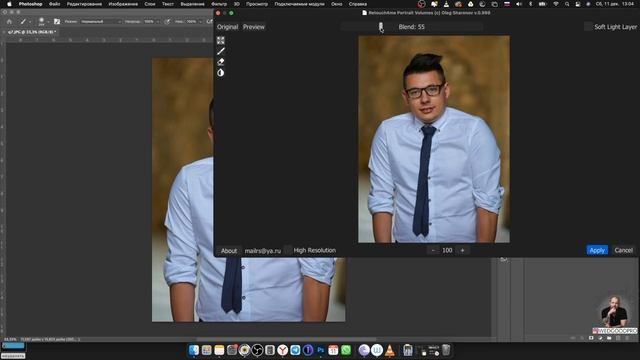The width and height of the screenshot is (640, 360).
Task: Decrease zoom with the minus button
Action: click(x=433, y=250)
